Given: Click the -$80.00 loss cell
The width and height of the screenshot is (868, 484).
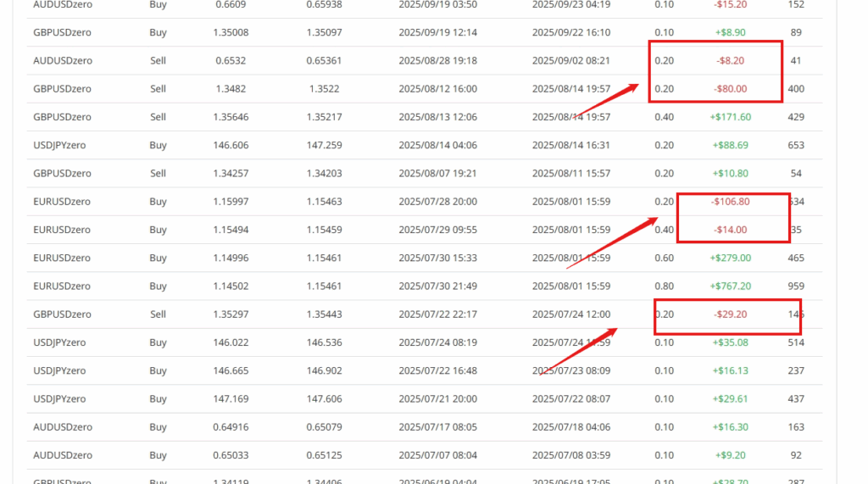Looking at the screenshot, I should click(730, 89).
